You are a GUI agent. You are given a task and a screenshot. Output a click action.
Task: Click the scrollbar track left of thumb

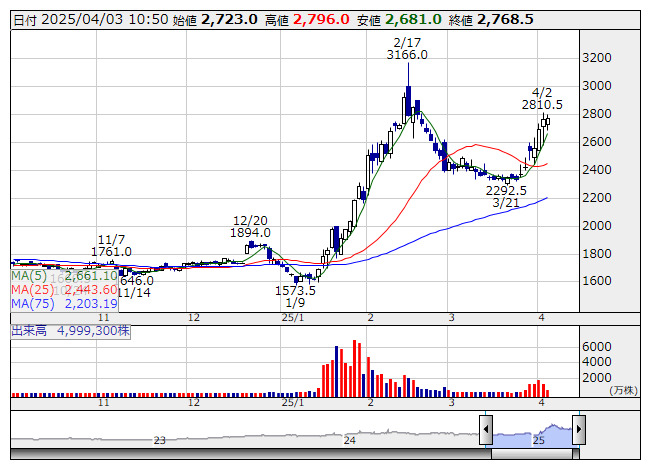251,454
